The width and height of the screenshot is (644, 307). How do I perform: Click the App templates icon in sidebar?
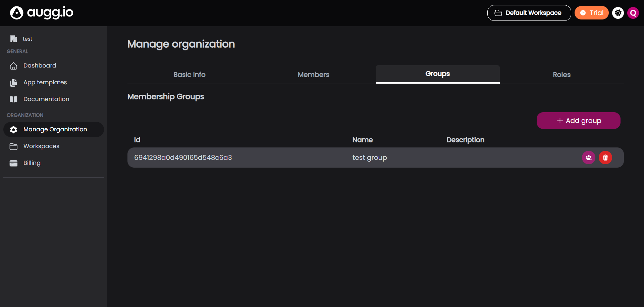[13, 83]
